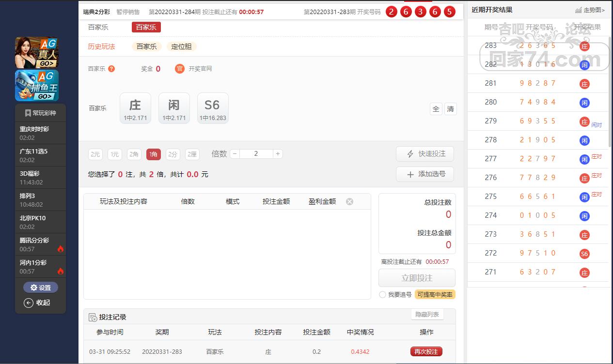Click the 倍数 multiplier input field

click(x=256, y=154)
